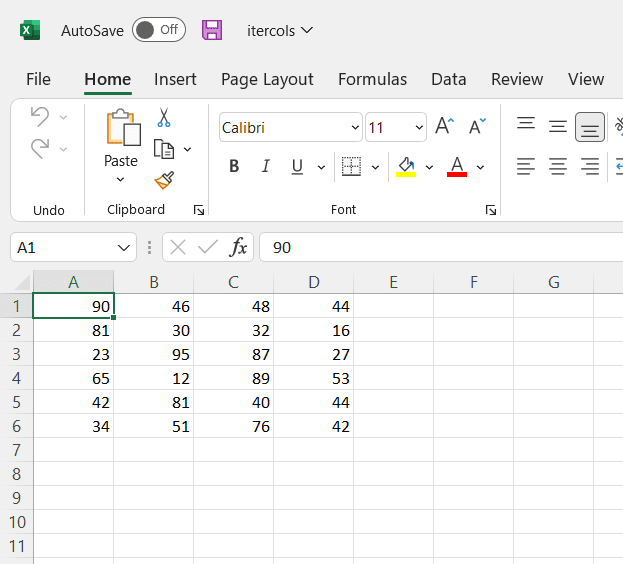Image resolution: width=623 pixels, height=564 pixels.
Task: Click the Undo arrow icon
Action: pos(40,117)
